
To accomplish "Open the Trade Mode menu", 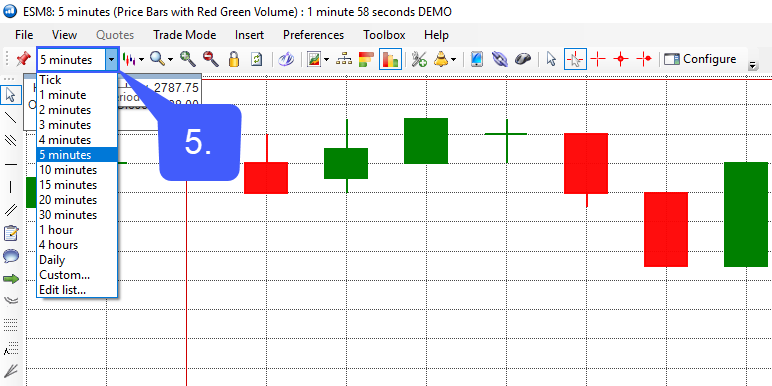I will click(185, 35).
